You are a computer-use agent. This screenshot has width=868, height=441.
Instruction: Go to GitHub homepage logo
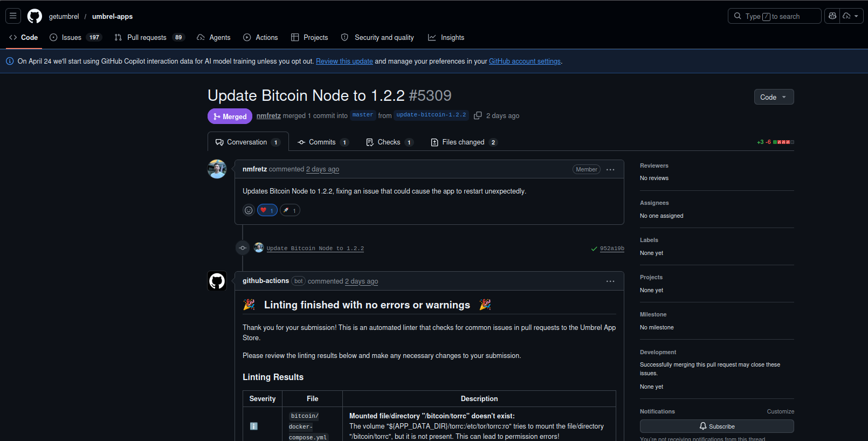(x=35, y=16)
